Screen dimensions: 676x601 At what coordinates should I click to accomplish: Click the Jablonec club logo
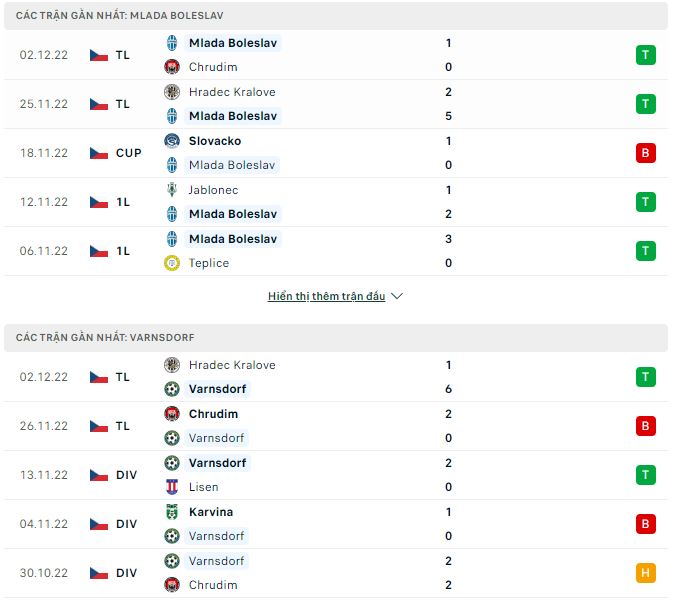(x=172, y=190)
